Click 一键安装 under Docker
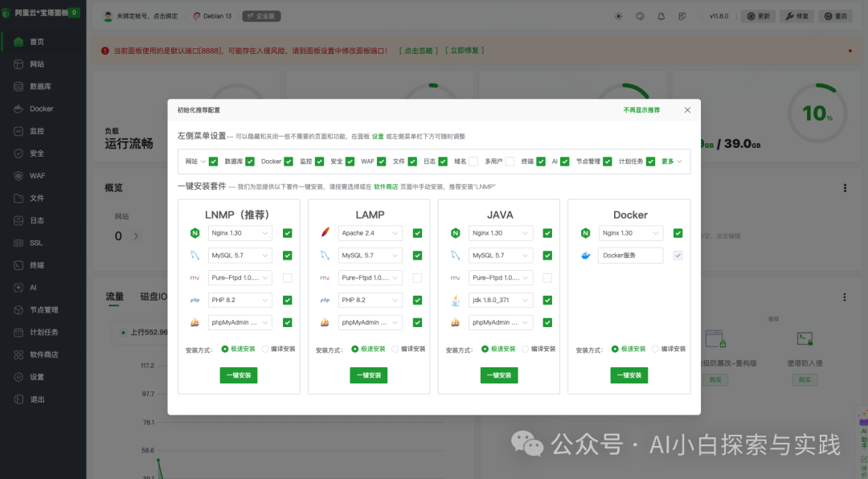This screenshot has width=868, height=479. (x=629, y=375)
